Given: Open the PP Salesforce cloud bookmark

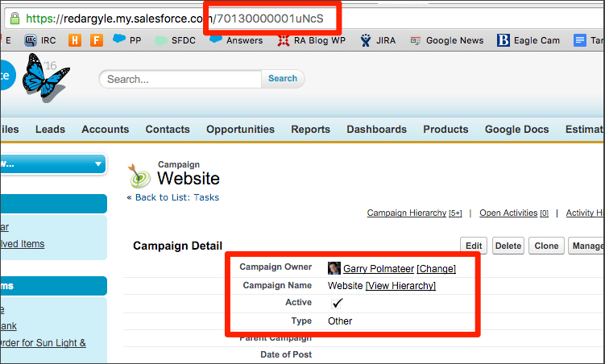Looking at the screenshot, I should pos(127,39).
